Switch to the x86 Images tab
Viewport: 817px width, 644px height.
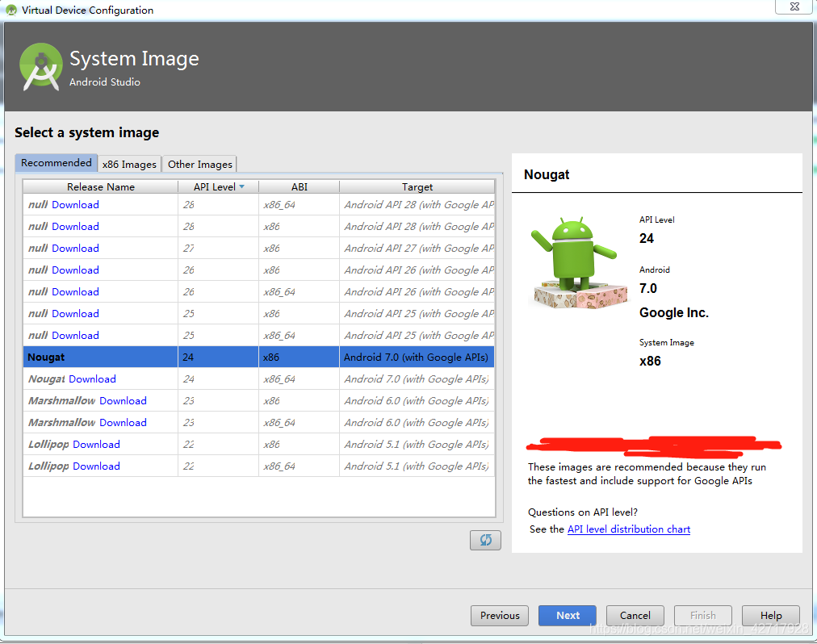pyautogui.click(x=129, y=164)
